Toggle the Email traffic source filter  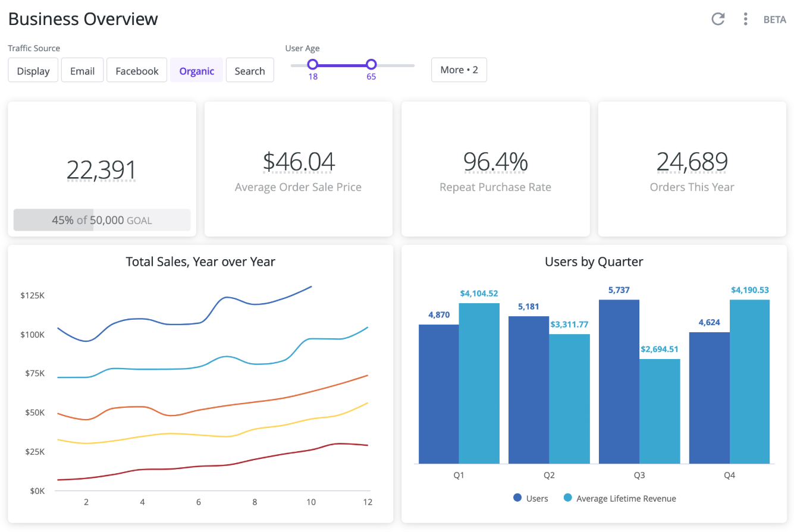tap(82, 70)
